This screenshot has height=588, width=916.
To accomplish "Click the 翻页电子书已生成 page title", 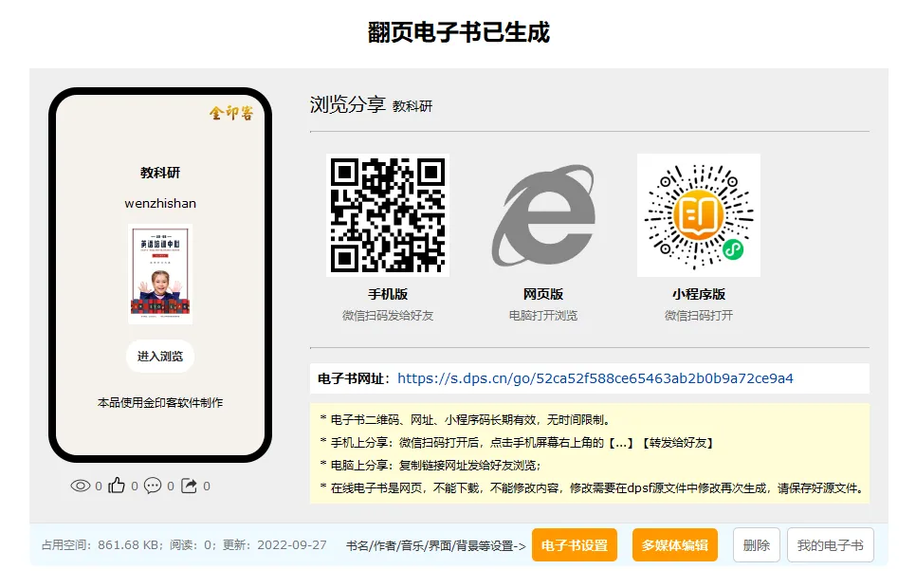I will tap(459, 33).
